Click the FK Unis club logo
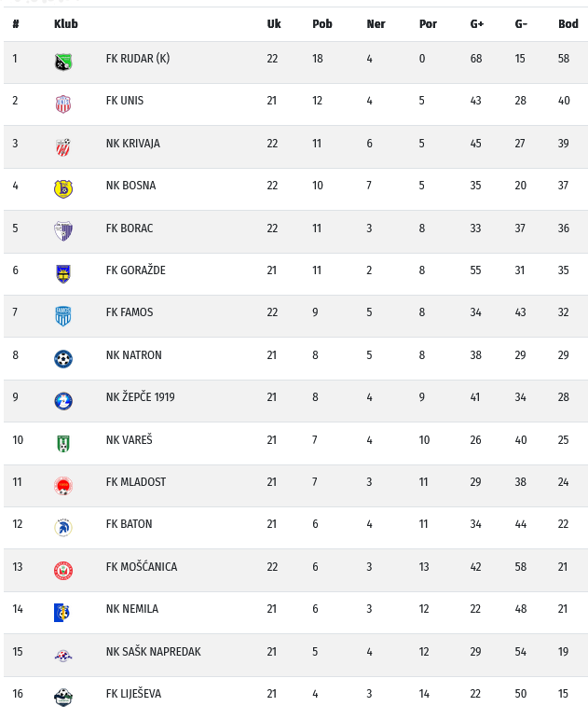588x720 pixels. click(62, 104)
